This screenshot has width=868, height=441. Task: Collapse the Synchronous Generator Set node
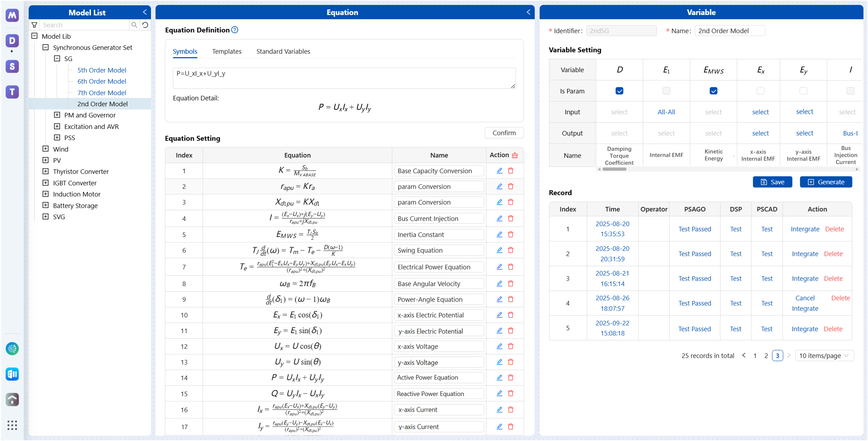click(x=46, y=47)
